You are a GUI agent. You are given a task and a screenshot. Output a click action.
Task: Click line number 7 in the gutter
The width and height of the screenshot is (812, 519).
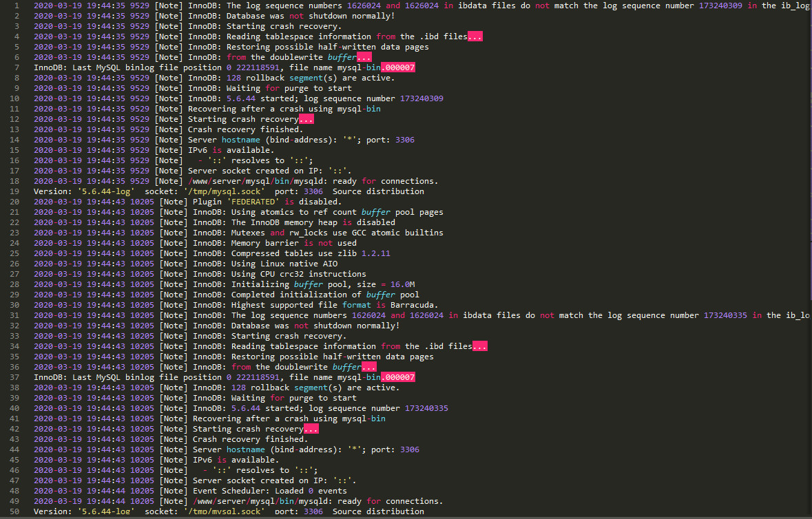coord(16,67)
